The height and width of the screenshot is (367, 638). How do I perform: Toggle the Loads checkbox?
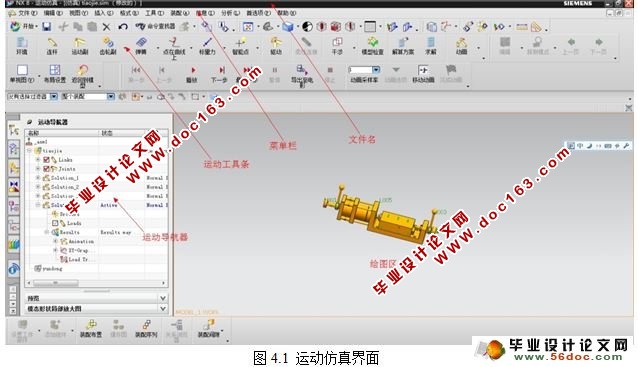[x=55, y=223]
